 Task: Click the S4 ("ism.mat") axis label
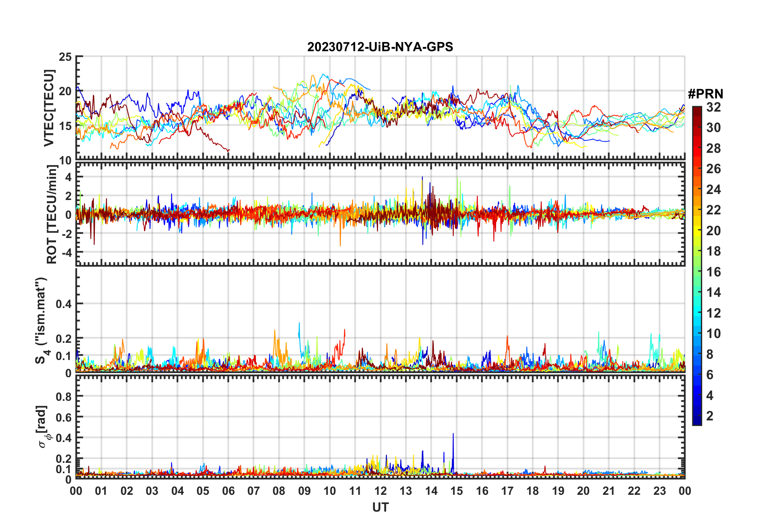click(42, 320)
